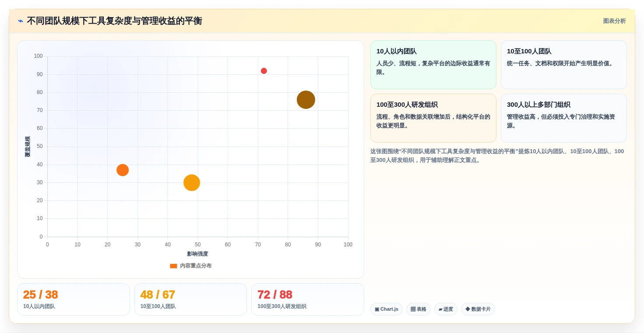Click the title 不同团队规模下工具复杂度与管理收益的平衡
The image size is (644, 333).
click(115, 21)
